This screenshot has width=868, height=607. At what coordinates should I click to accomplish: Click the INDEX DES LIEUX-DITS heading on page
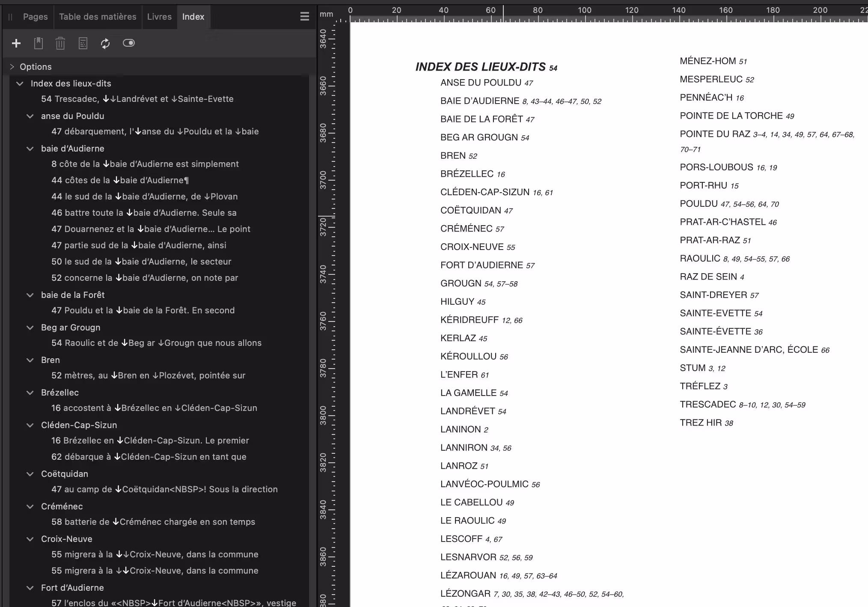pyautogui.click(x=480, y=67)
